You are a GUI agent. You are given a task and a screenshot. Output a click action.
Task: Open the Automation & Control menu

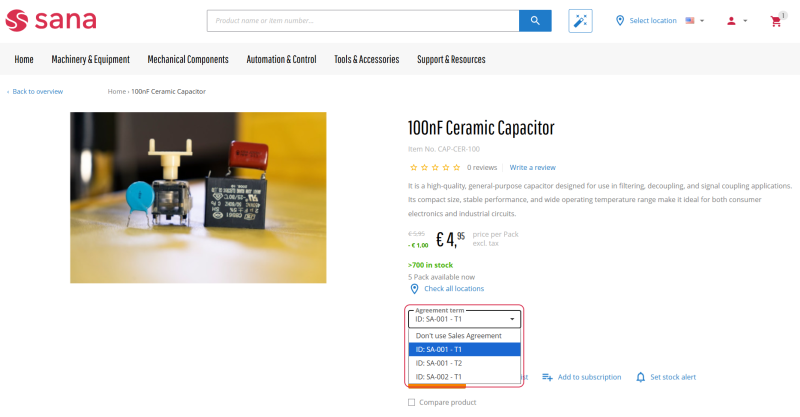(281, 60)
